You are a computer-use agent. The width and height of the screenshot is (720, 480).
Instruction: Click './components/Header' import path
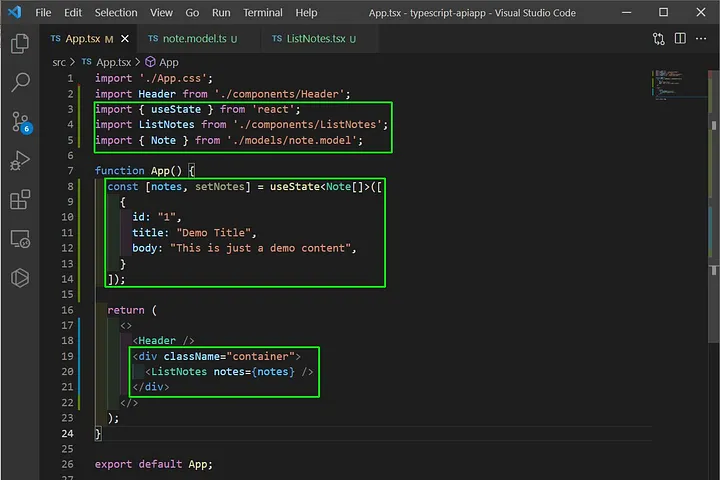tap(279, 94)
